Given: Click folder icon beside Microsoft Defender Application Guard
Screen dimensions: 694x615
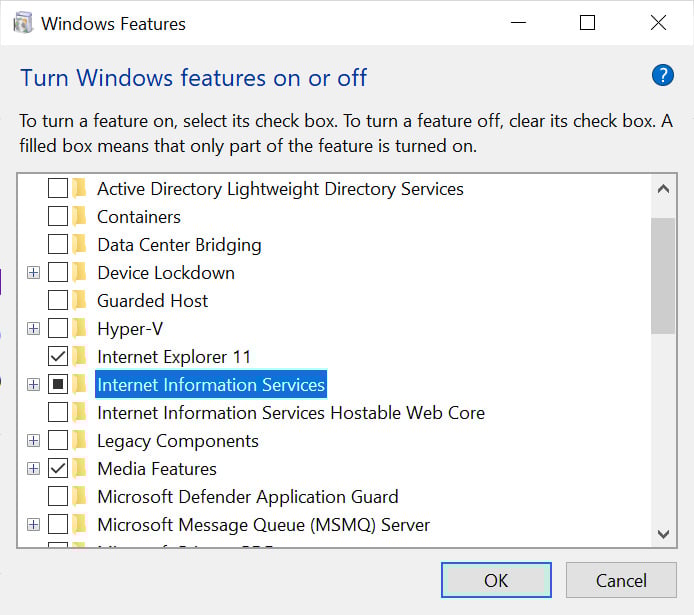Looking at the screenshot, I should 80,496.
